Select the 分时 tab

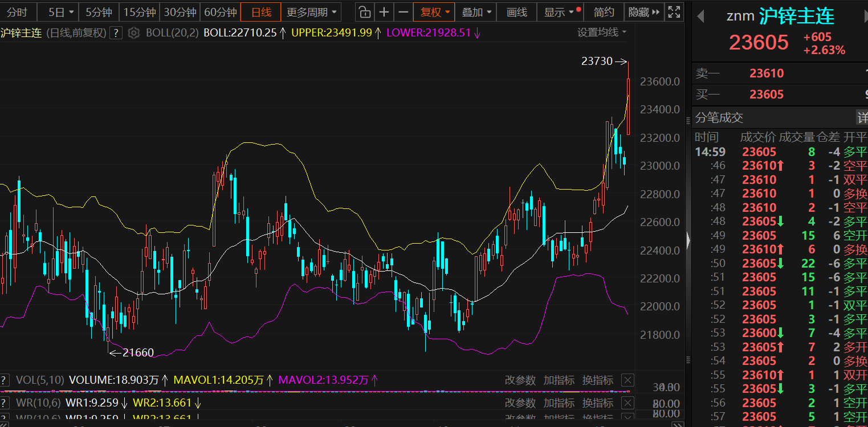(17, 12)
